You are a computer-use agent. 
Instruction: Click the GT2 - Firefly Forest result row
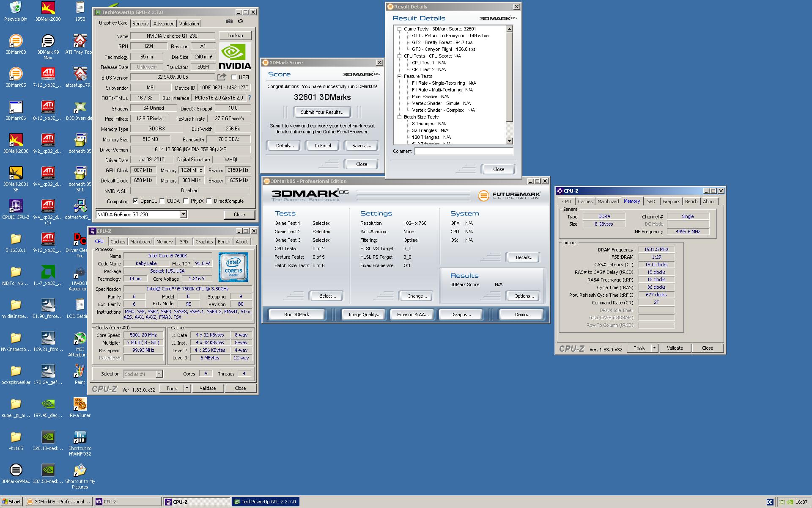click(x=442, y=42)
